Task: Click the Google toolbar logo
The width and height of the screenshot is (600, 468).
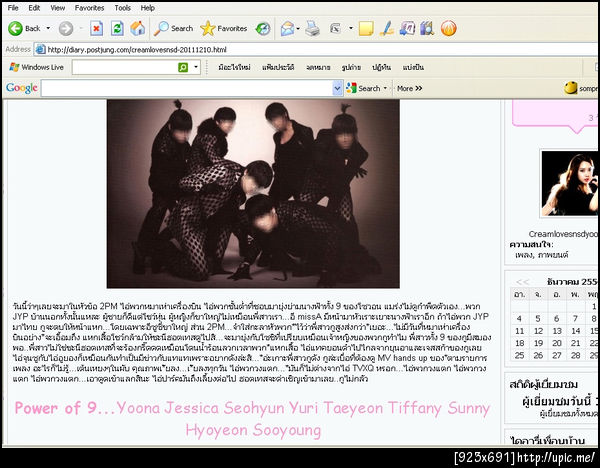Action: (x=22, y=88)
